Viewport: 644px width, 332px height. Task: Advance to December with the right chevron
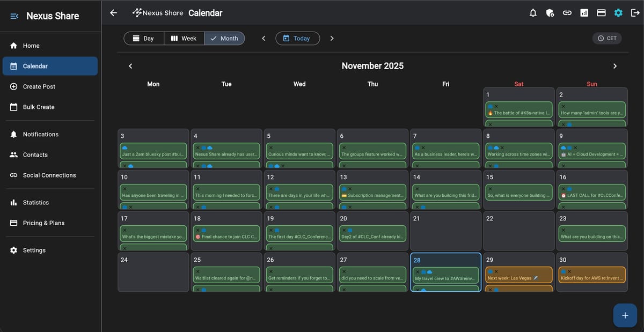[x=615, y=65]
